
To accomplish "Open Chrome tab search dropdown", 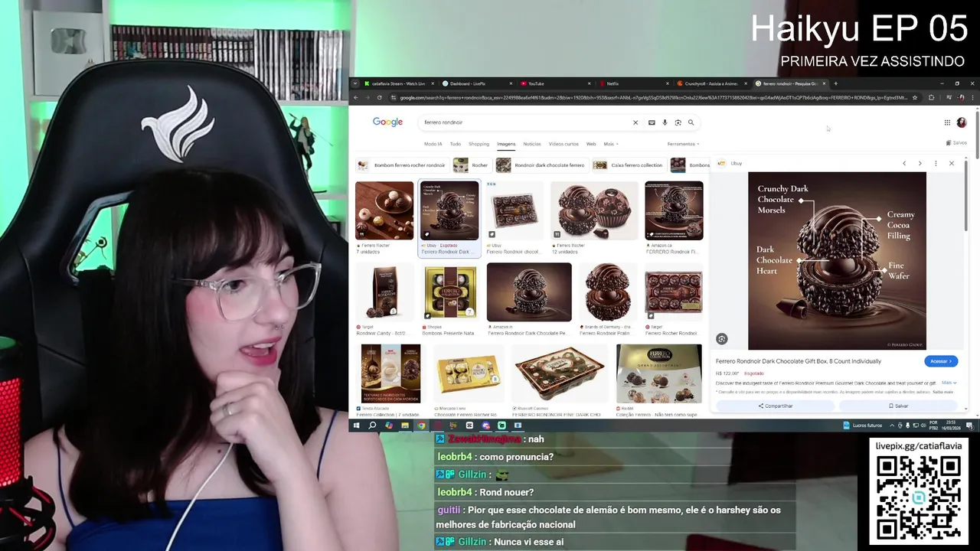I will [355, 83].
